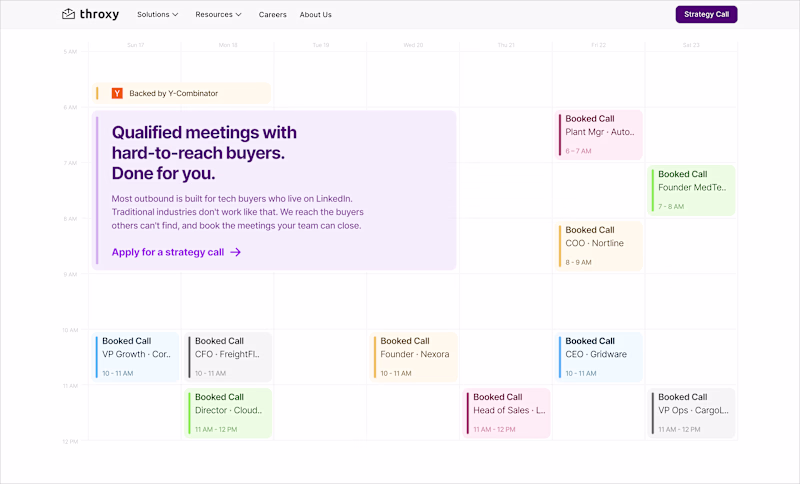The height and width of the screenshot is (484, 800).
Task: Click the Sun 17 day header
Action: pyautogui.click(x=136, y=45)
